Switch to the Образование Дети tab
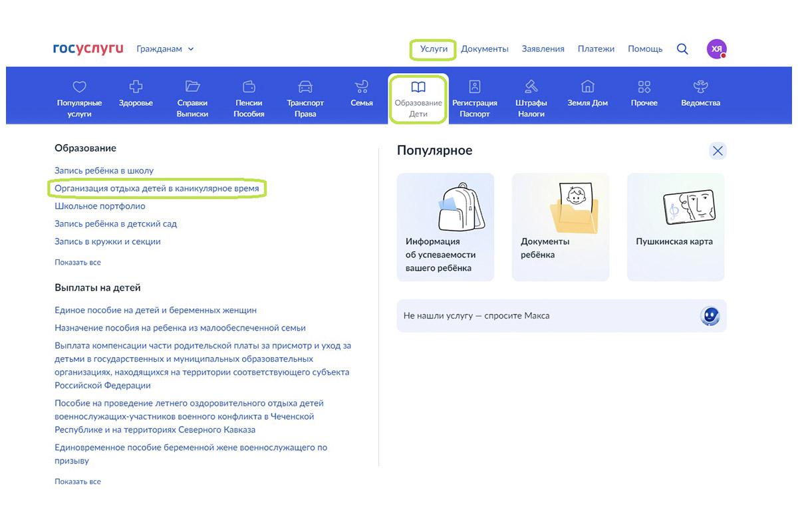The height and width of the screenshot is (532, 798). [418, 98]
